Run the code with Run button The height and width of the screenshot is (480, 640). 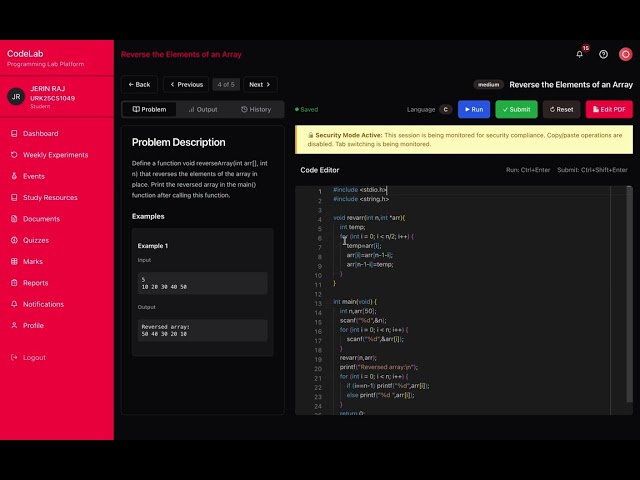474,109
